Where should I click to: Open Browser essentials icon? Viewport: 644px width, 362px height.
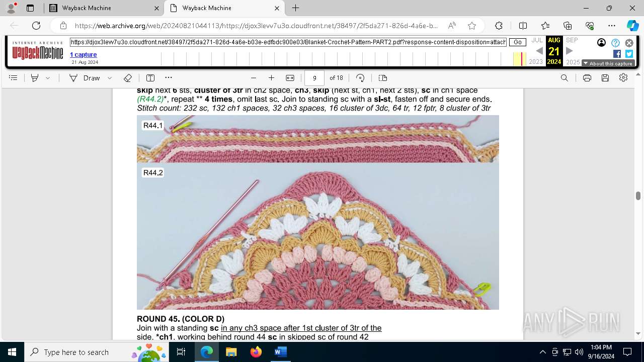[x=590, y=26]
